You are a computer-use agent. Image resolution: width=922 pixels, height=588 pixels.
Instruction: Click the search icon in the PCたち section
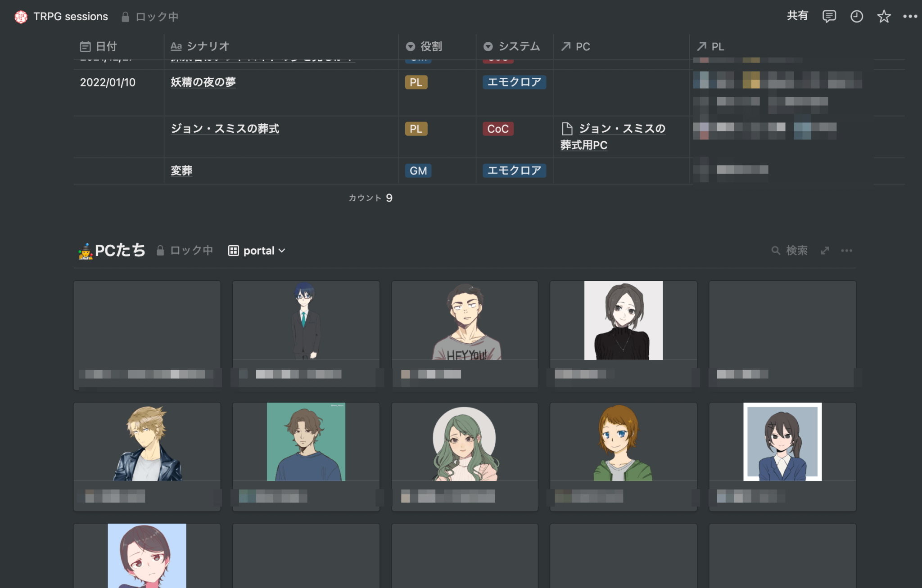click(776, 251)
